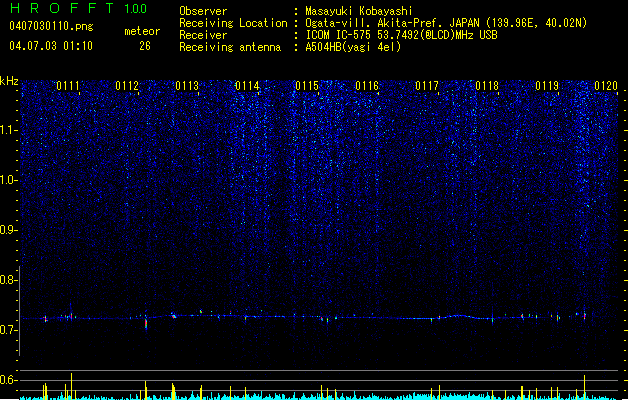Click the Observer label

[203, 11]
